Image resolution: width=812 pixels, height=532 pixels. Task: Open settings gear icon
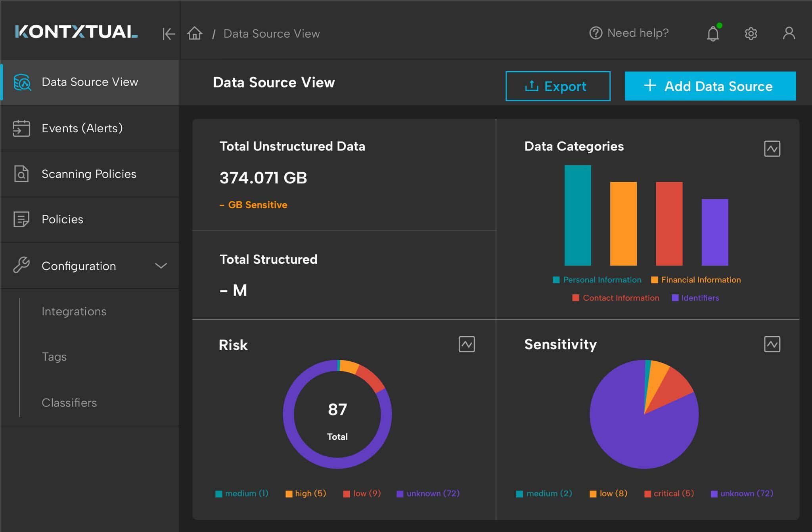(x=751, y=34)
